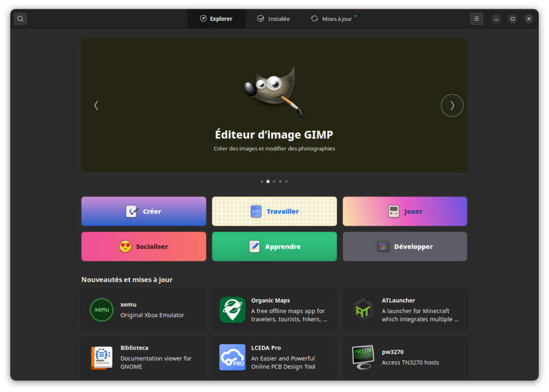Click the Créer category paintbrush icon

[x=132, y=211]
